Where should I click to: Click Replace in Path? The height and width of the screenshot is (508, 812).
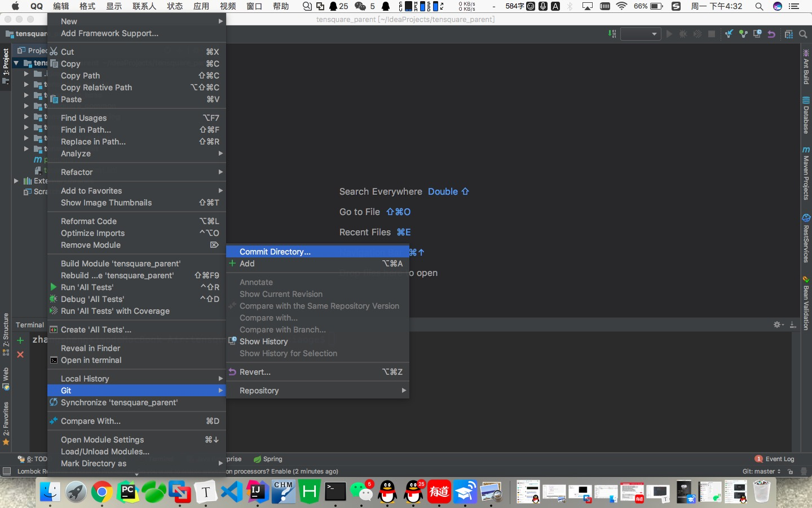137,142
